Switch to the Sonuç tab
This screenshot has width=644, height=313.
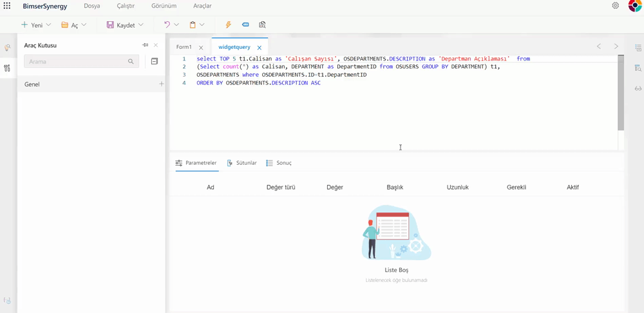click(x=279, y=163)
